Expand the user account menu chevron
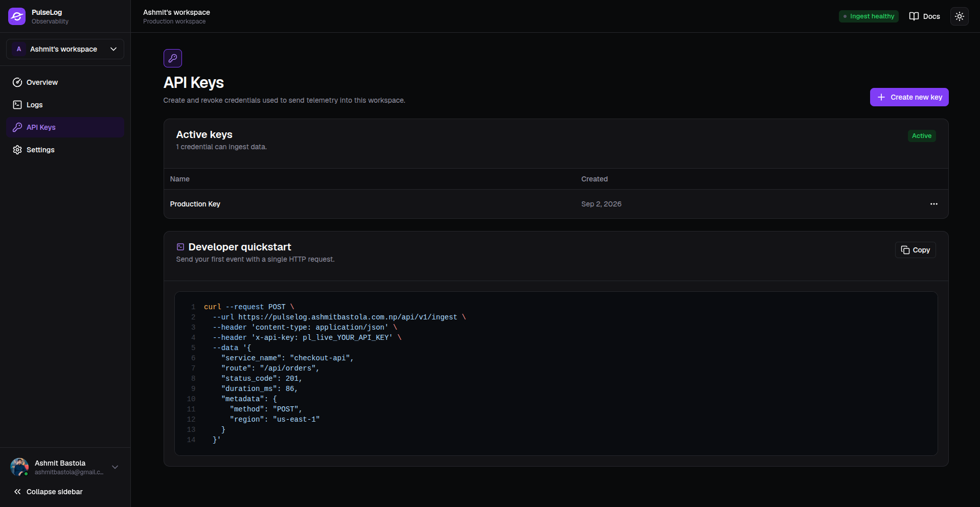The height and width of the screenshot is (507, 980). pyautogui.click(x=115, y=467)
